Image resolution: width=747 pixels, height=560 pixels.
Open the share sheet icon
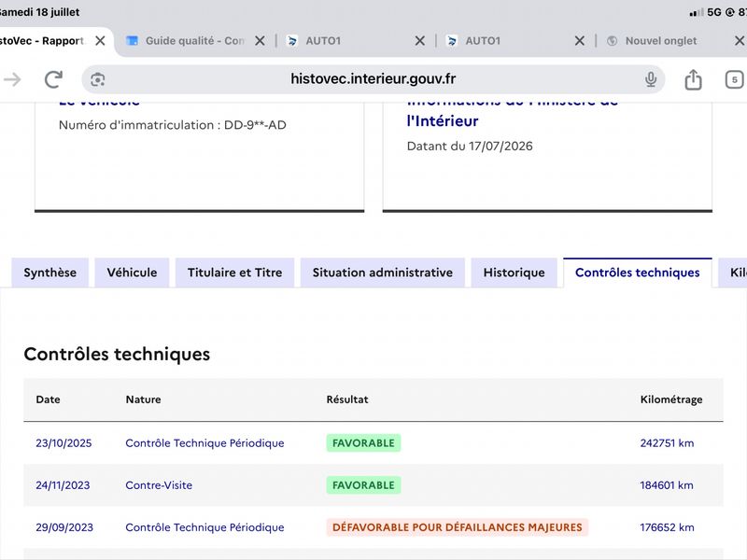tap(693, 79)
